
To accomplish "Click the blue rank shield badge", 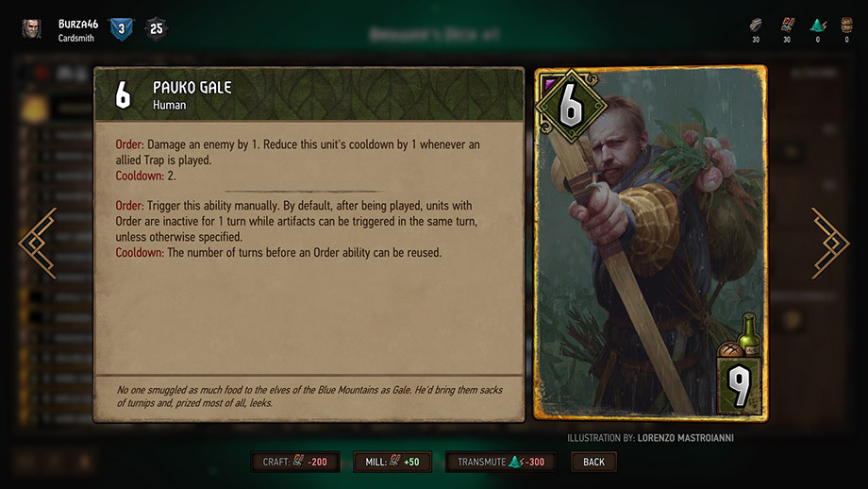I will coord(121,29).
